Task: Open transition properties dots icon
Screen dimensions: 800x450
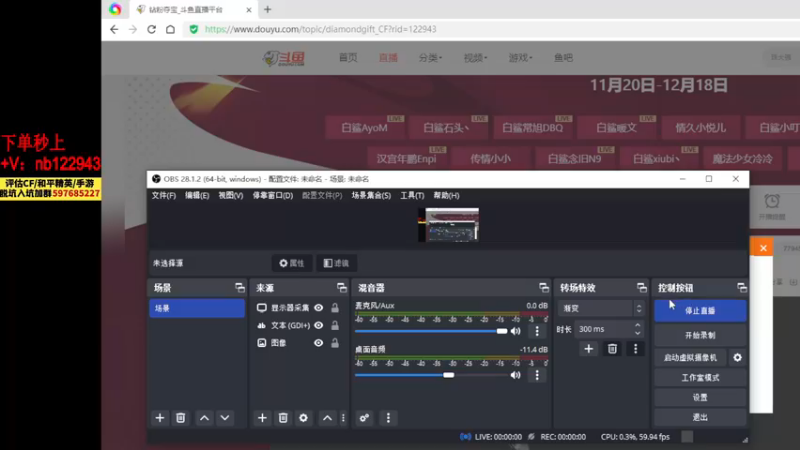Action: (636, 349)
